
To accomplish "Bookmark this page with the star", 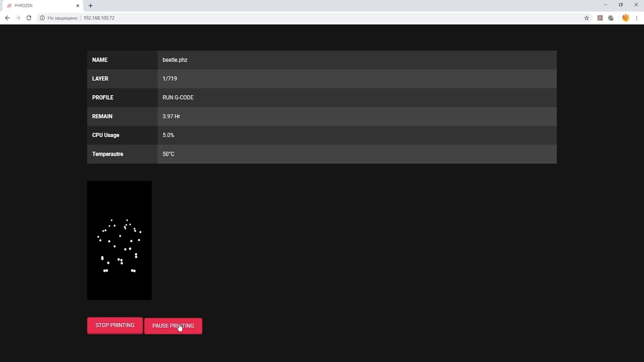I will pyautogui.click(x=587, y=18).
